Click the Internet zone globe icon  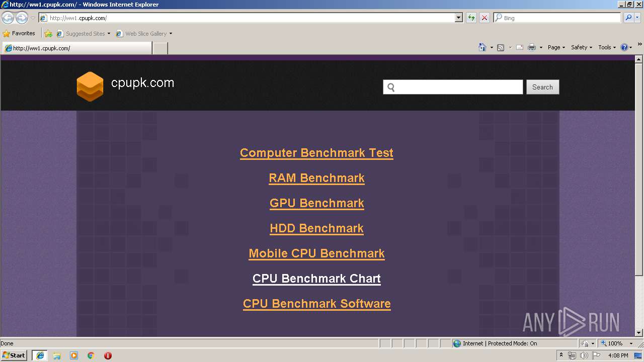[x=457, y=343]
